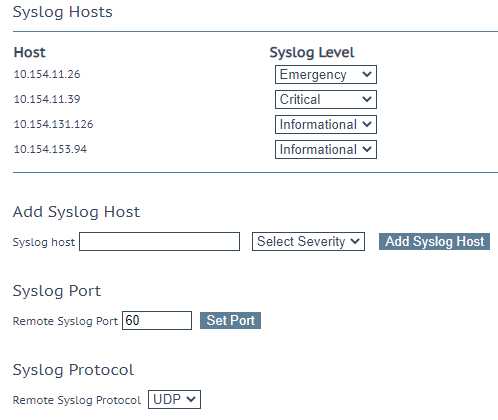The width and height of the screenshot is (498, 420).
Task: Click the Host column header
Action: (29, 52)
